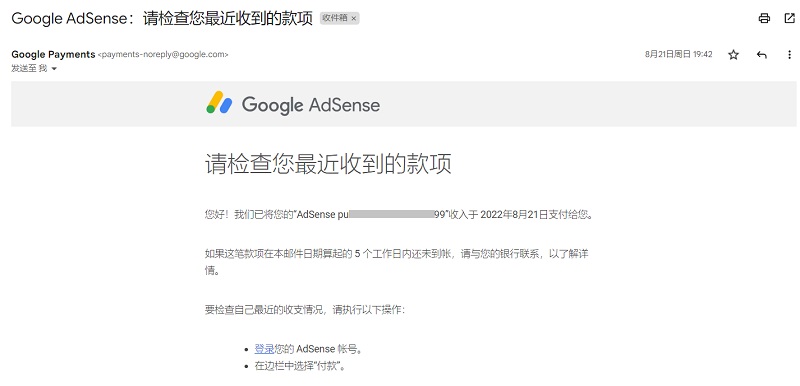Click the bullet 在边栏中选择"付款"
The width and height of the screenshot is (800, 386).
[300, 366]
